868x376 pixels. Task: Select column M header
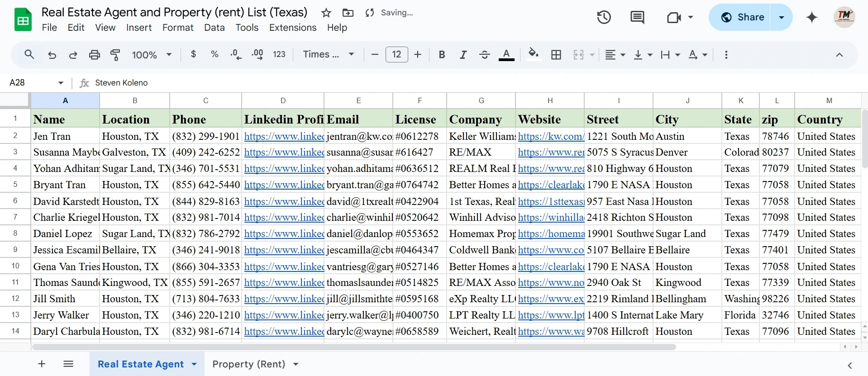coord(829,100)
